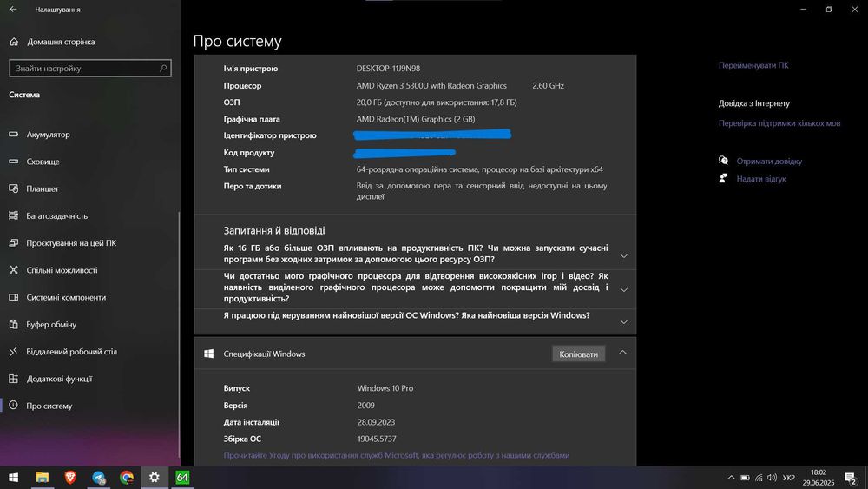The height and width of the screenshot is (489, 868).
Task: Select the AMD Ryzen 3 5300U processor text
Action: point(431,86)
